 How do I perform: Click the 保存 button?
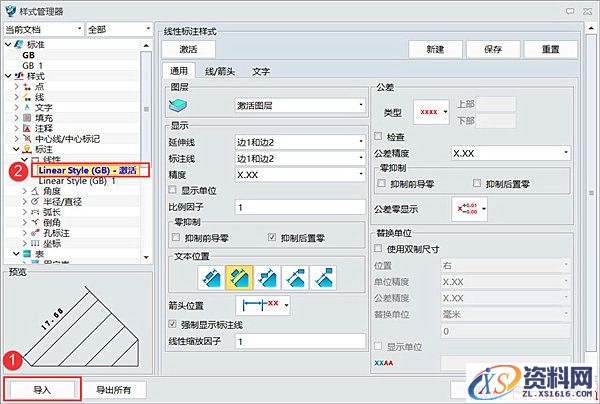493,50
